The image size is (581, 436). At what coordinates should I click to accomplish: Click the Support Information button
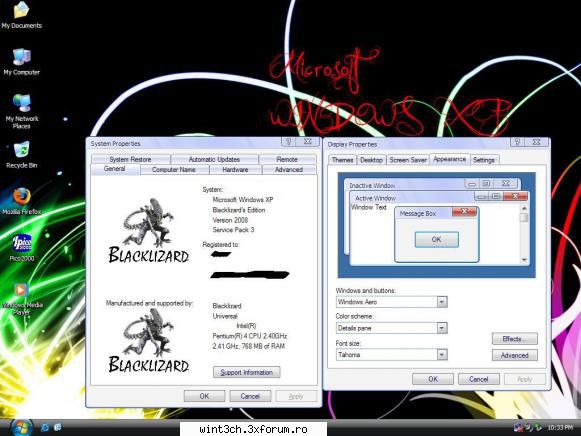pyautogui.click(x=247, y=372)
